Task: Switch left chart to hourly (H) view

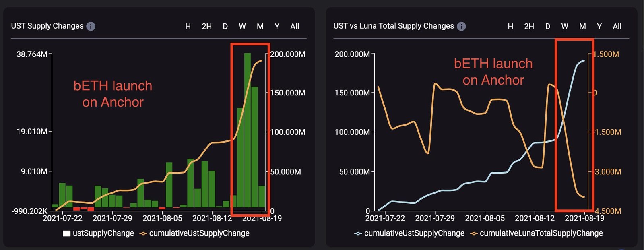Action: [x=188, y=26]
